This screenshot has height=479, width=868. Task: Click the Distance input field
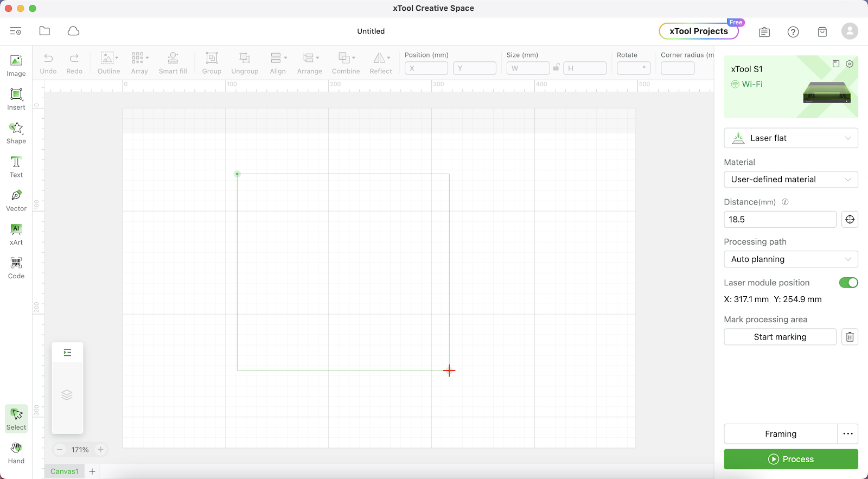pyautogui.click(x=780, y=220)
